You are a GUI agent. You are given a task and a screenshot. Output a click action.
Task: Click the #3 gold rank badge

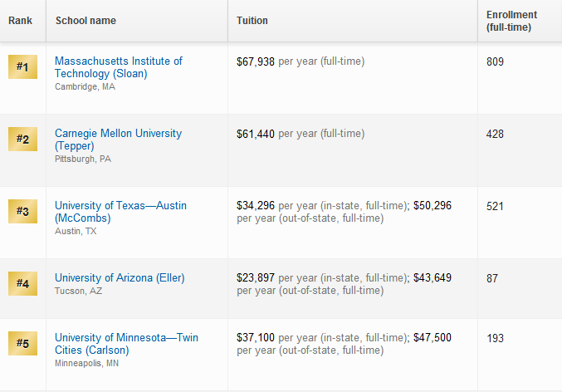[x=22, y=211]
